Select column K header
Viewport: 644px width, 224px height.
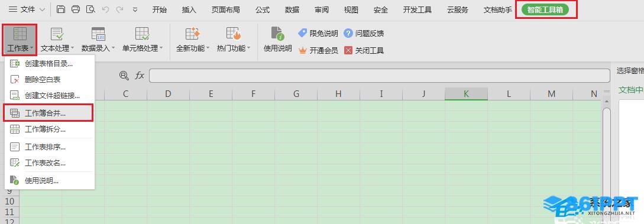coord(466,94)
